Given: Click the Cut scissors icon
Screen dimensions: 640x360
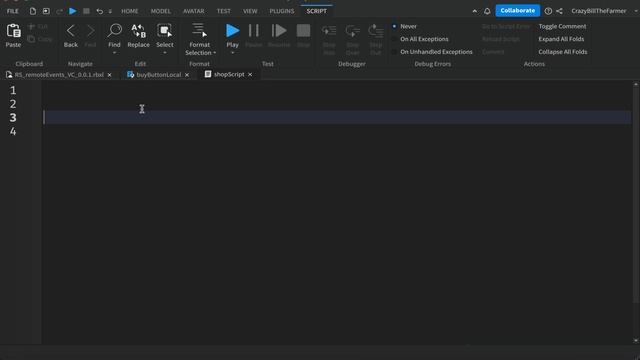Looking at the screenshot, I should (x=31, y=27).
